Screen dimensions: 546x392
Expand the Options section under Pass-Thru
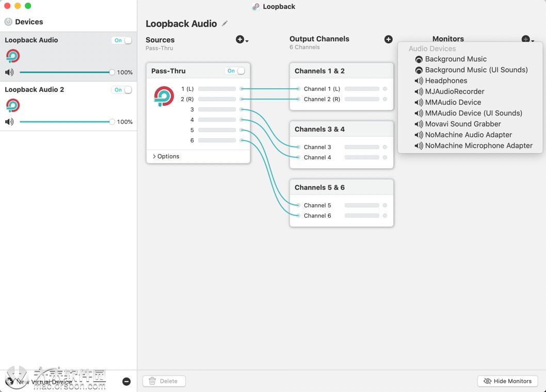point(166,156)
